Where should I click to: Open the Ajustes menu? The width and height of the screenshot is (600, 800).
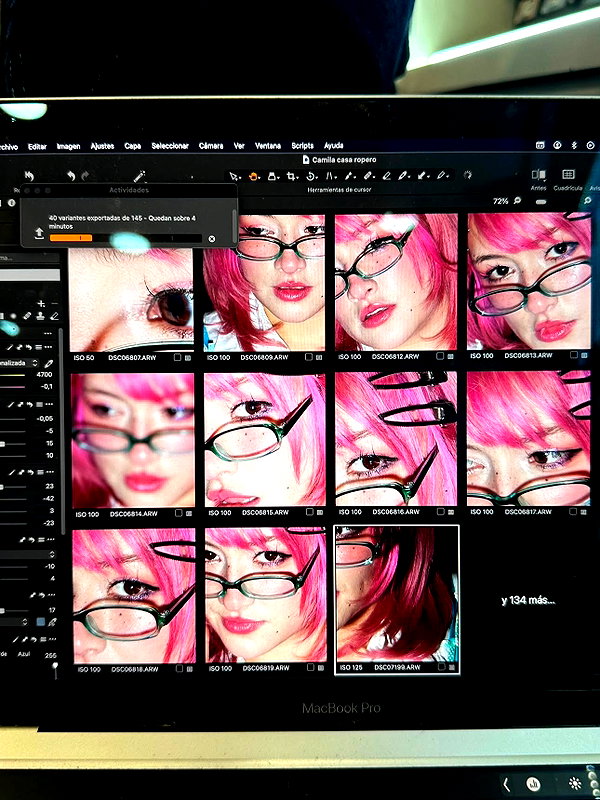point(103,146)
